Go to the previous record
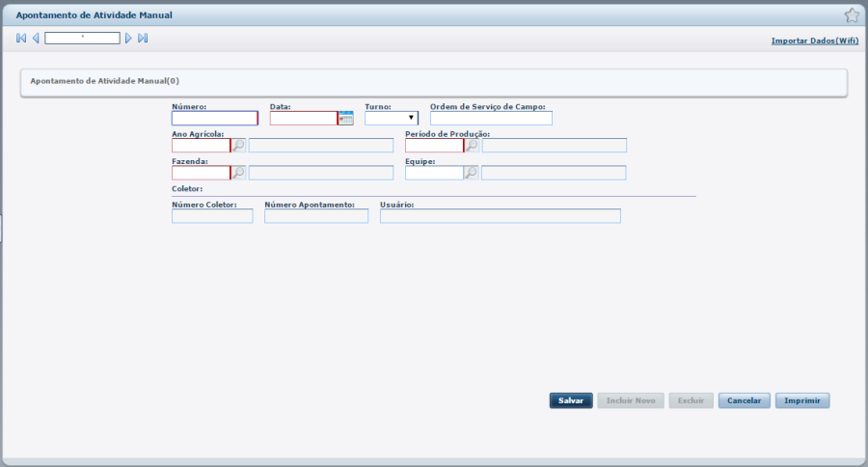Image resolution: width=868 pixels, height=467 pixels. click(x=36, y=39)
